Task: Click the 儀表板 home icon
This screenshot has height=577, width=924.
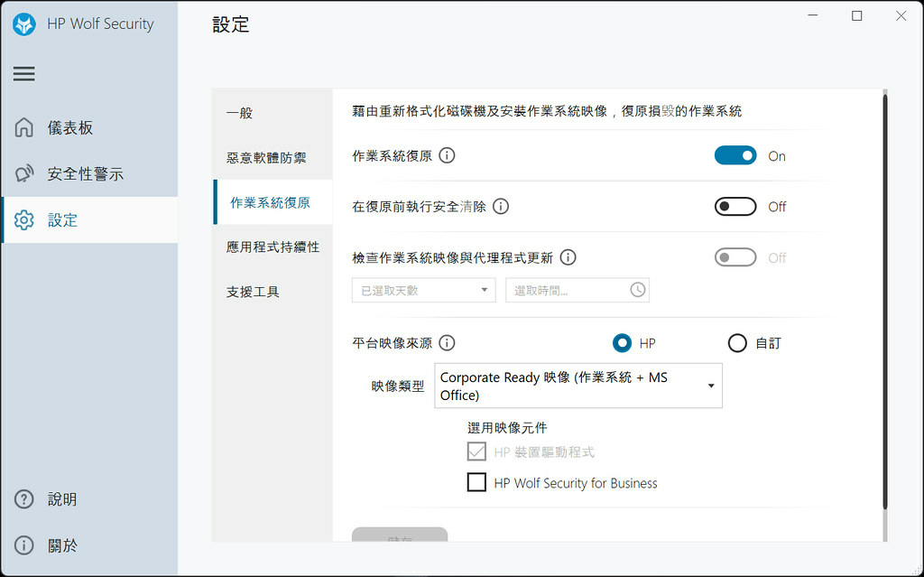Action: pos(24,127)
